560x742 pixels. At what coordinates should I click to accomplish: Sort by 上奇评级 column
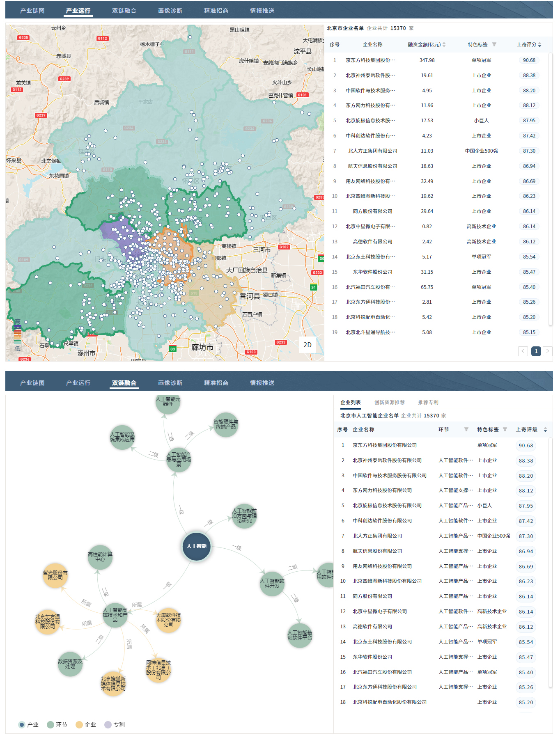545,430
